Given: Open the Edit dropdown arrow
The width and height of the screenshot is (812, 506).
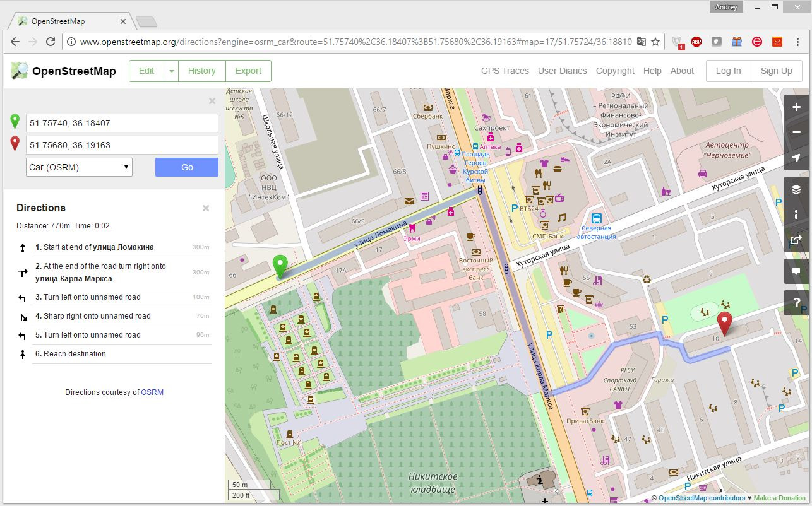Looking at the screenshot, I should 171,71.
